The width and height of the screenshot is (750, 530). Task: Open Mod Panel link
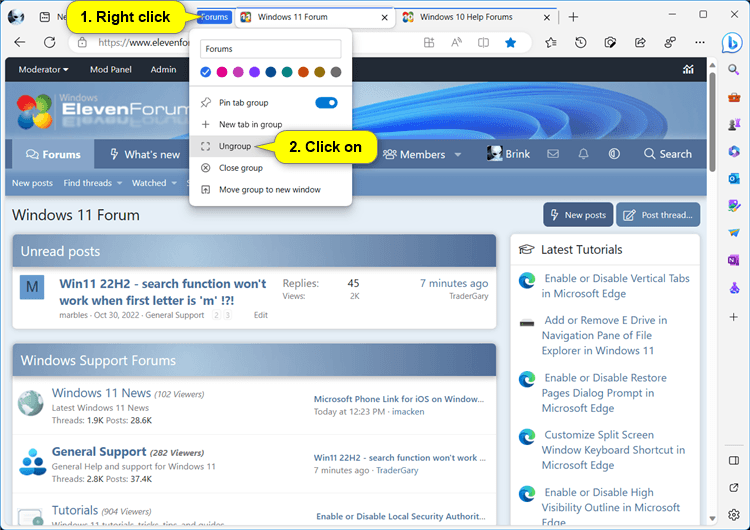tap(110, 70)
